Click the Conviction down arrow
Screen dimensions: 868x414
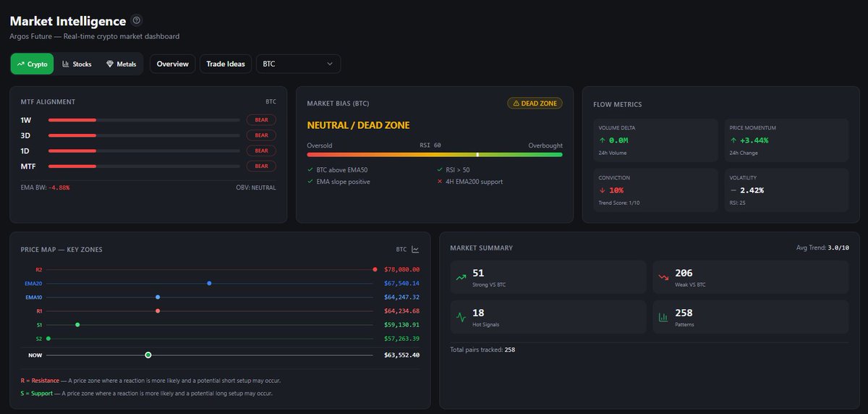pyautogui.click(x=602, y=190)
